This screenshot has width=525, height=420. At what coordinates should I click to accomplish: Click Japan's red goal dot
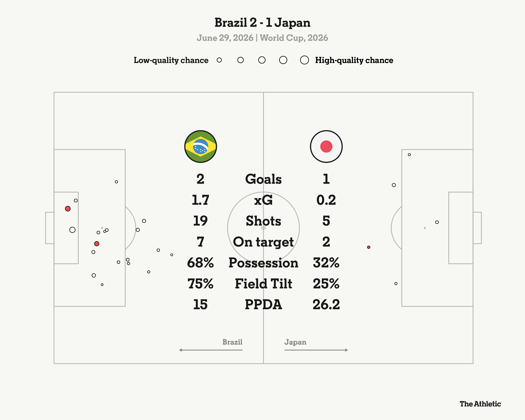[x=369, y=247]
